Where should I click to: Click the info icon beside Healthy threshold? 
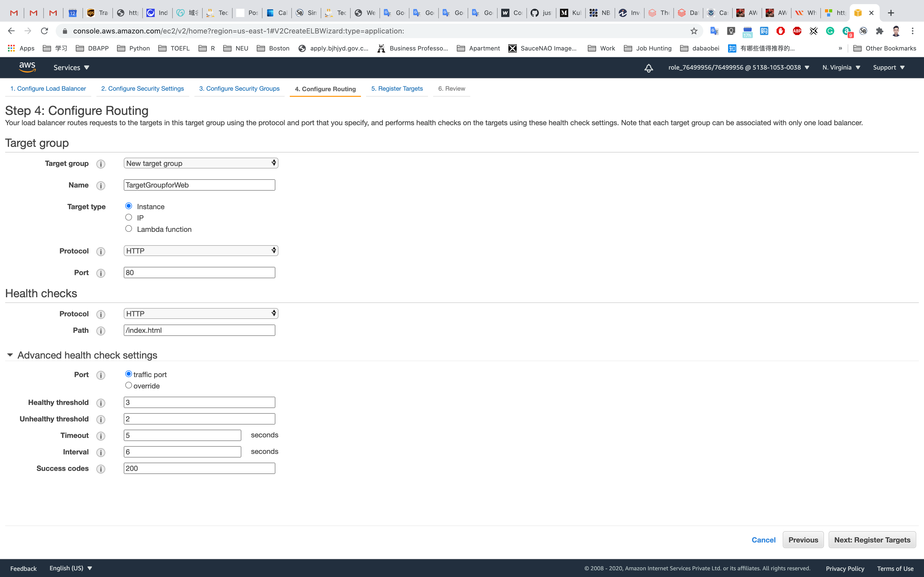101,403
